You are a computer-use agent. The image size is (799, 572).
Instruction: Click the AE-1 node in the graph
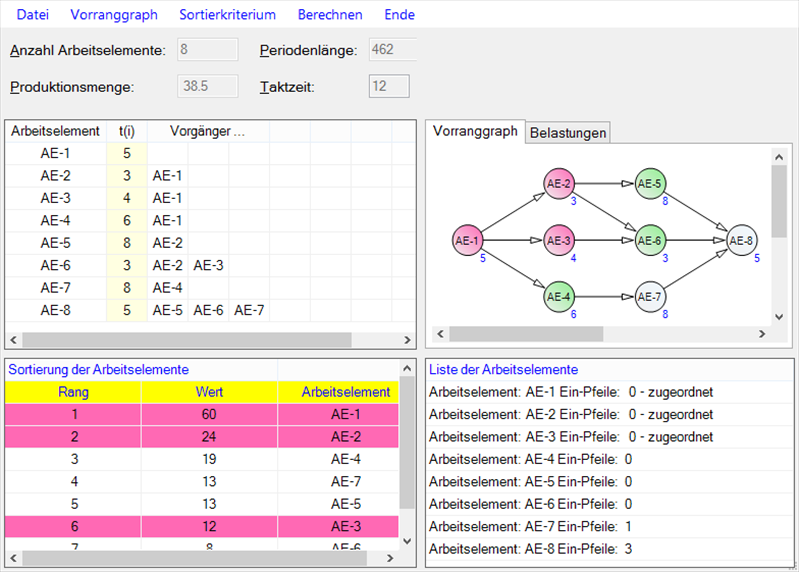click(x=467, y=241)
